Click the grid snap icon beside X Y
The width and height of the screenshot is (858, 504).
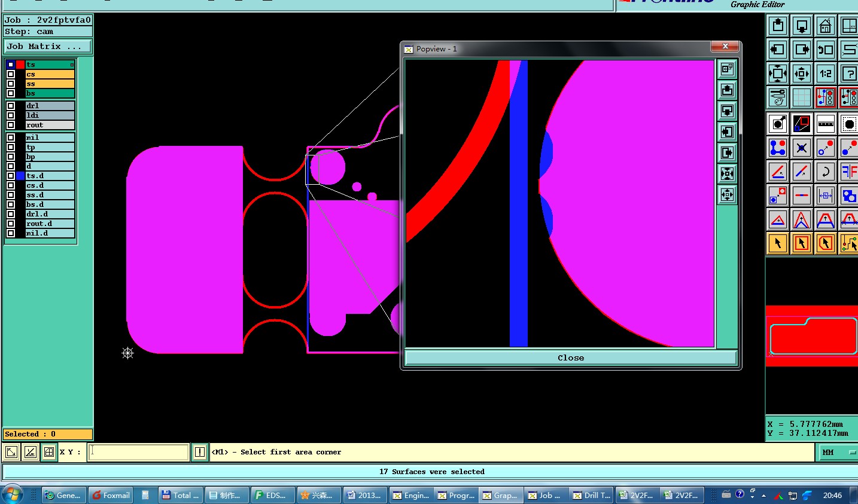(49, 452)
